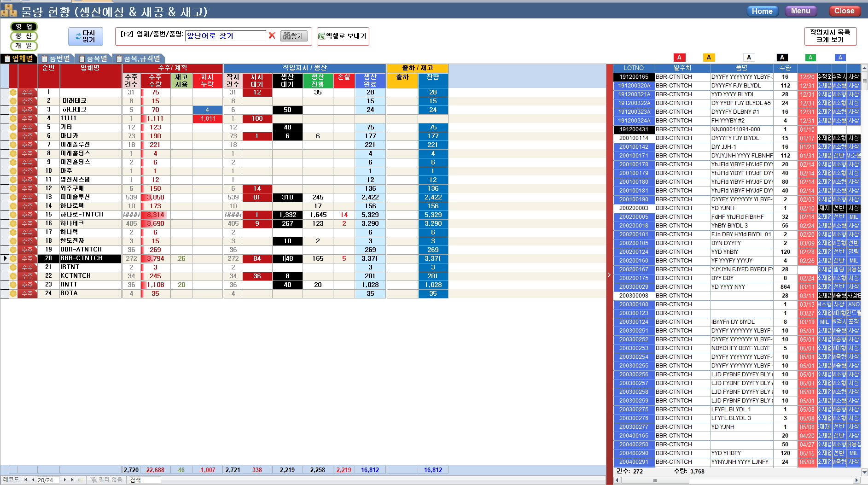The image size is (868, 485).
Task: Click the gold circle icon in BBR-CTNTCH row
Action: coord(13,258)
